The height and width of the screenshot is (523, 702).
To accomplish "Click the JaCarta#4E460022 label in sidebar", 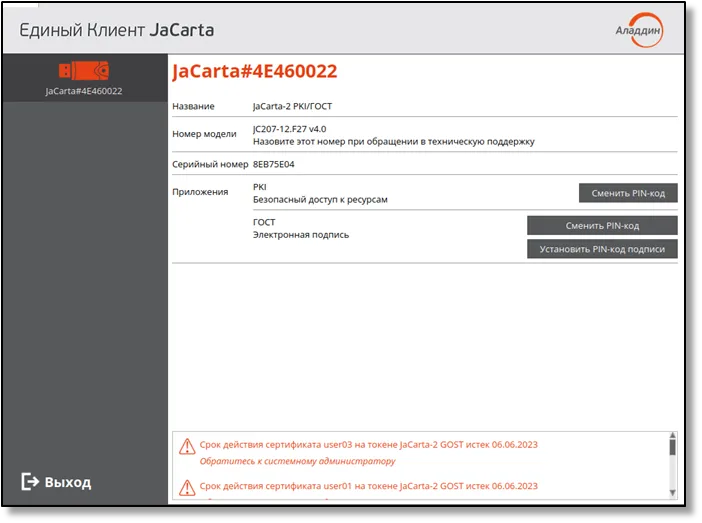I will pyautogui.click(x=84, y=91).
